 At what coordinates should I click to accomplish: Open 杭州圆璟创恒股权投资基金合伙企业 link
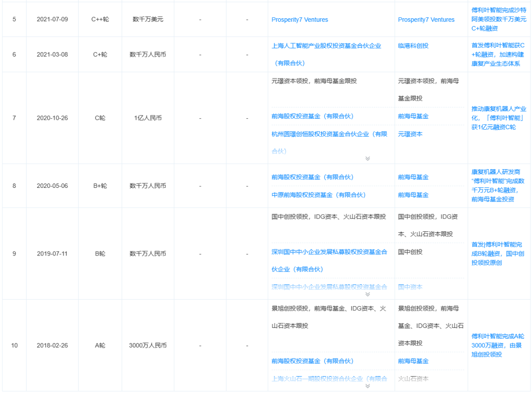click(x=329, y=143)
